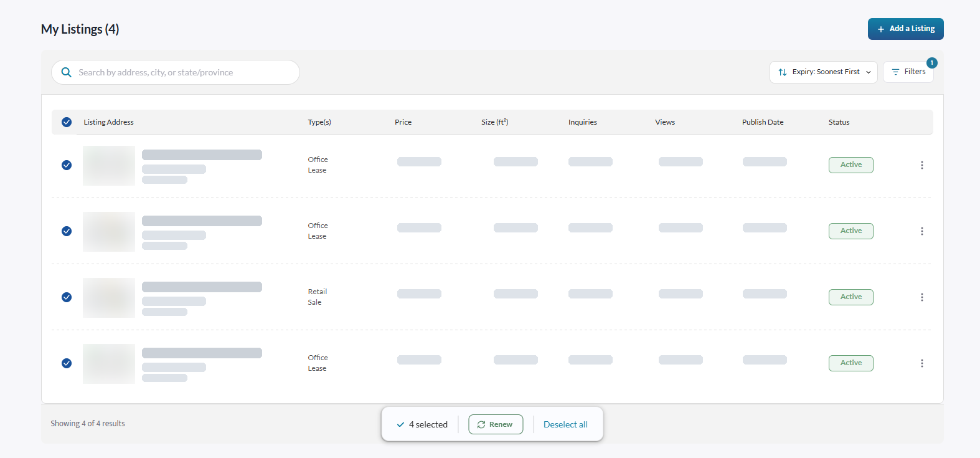Open the three-dot menu on the last listing row
980x458 pixels.
coord(922,363)
